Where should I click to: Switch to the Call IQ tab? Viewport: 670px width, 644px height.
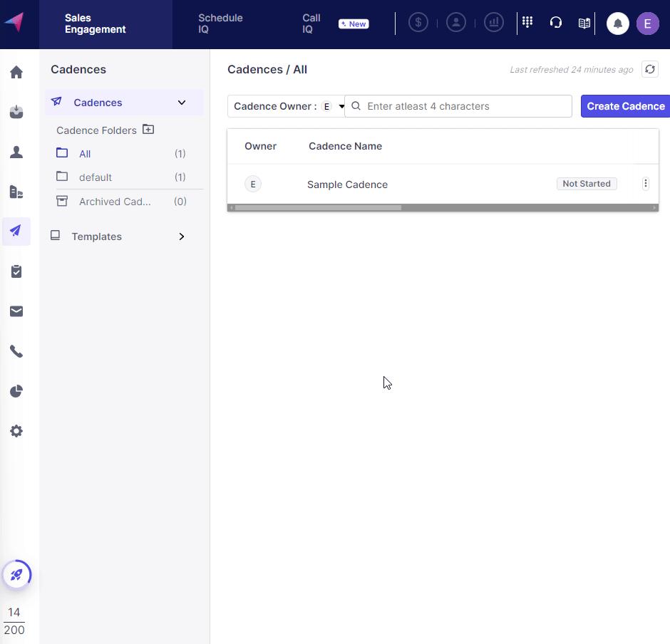tap(311, 24)
